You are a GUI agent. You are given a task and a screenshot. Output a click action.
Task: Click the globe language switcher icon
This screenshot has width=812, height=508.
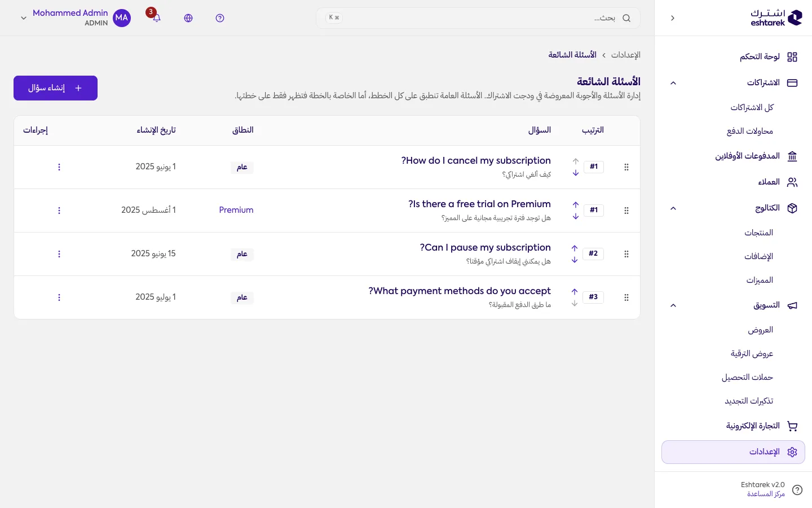coord(188,18)
